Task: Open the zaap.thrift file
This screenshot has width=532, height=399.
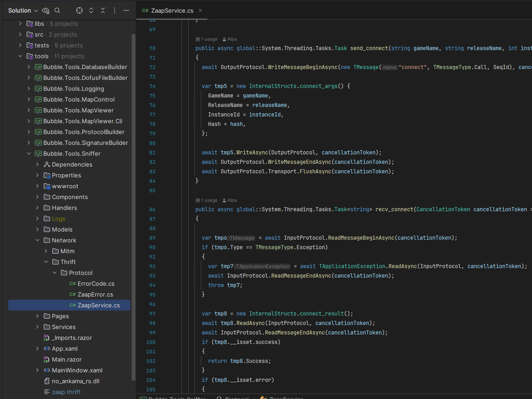Action: [66, 392]
